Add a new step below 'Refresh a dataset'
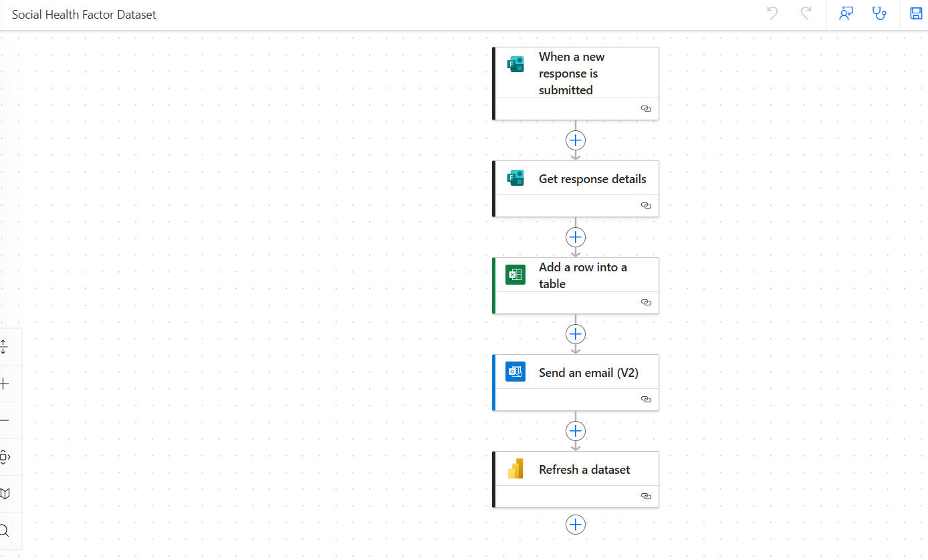This screenshot has height=560, width=928. [x=575, y=525]
